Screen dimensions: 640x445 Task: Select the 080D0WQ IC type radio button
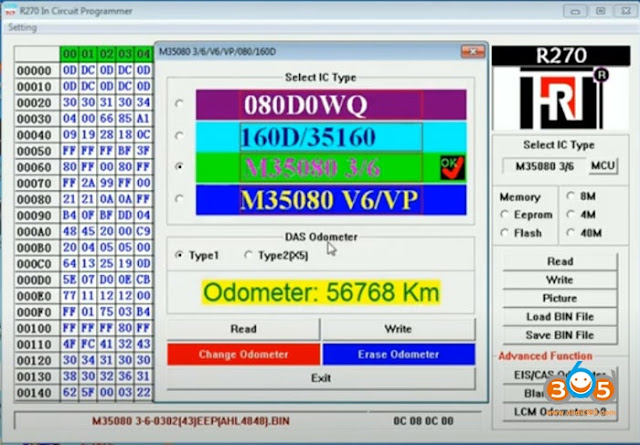point(179,103)
